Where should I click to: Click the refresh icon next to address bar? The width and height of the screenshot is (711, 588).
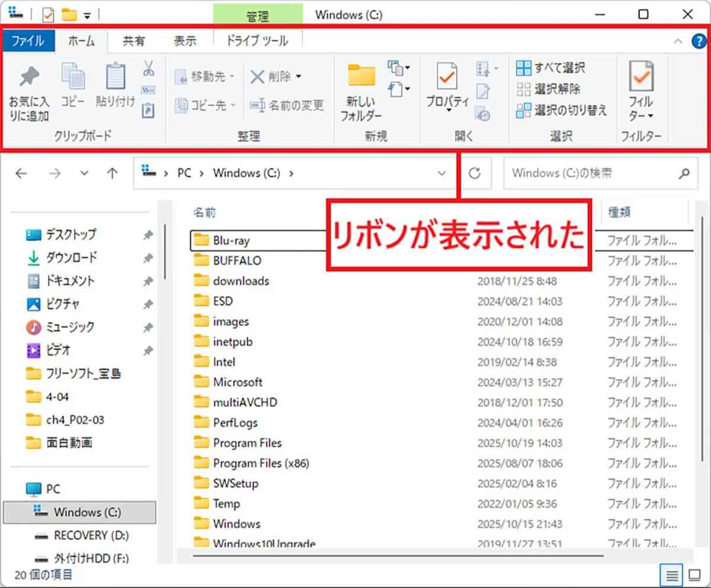[x=476, y=173]
